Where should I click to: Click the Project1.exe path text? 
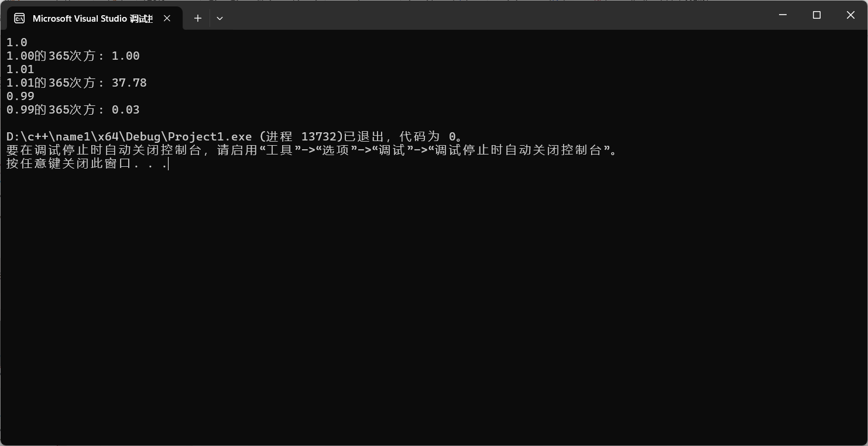(129, 136)
